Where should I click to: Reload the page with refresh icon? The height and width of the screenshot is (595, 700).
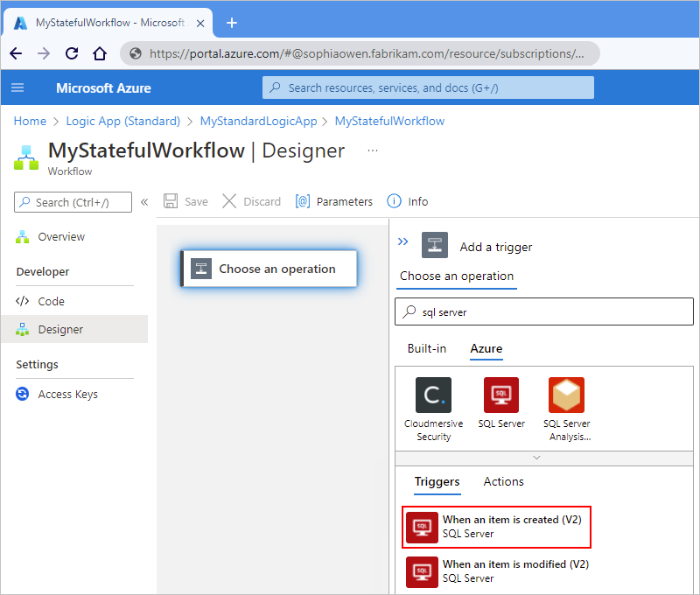coord(72,53)
